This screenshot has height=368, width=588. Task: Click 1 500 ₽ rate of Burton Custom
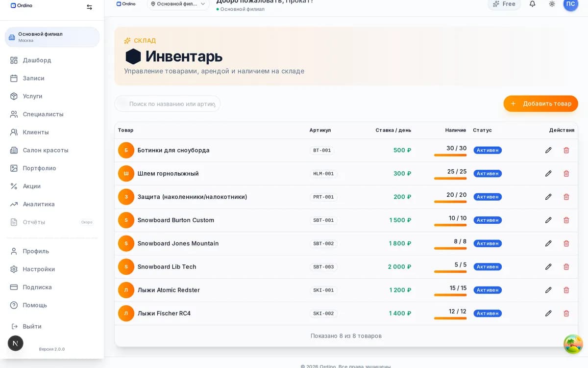pos(400,220)
